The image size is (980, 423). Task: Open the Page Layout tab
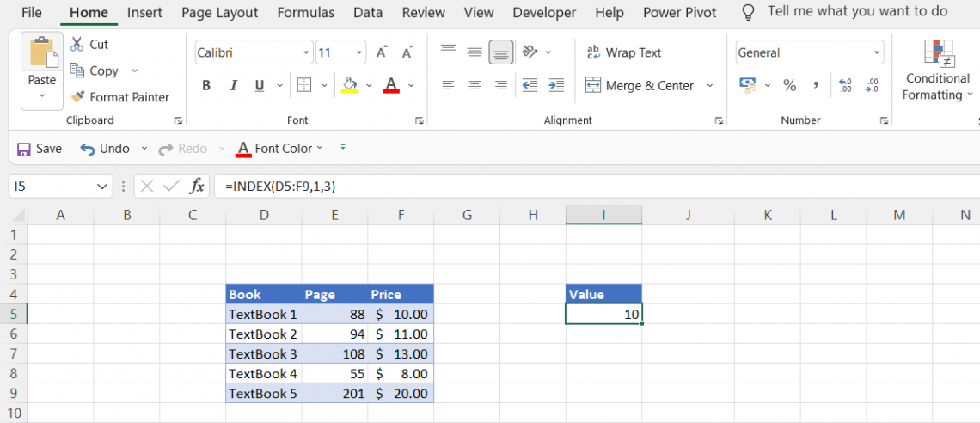[220, 12]
